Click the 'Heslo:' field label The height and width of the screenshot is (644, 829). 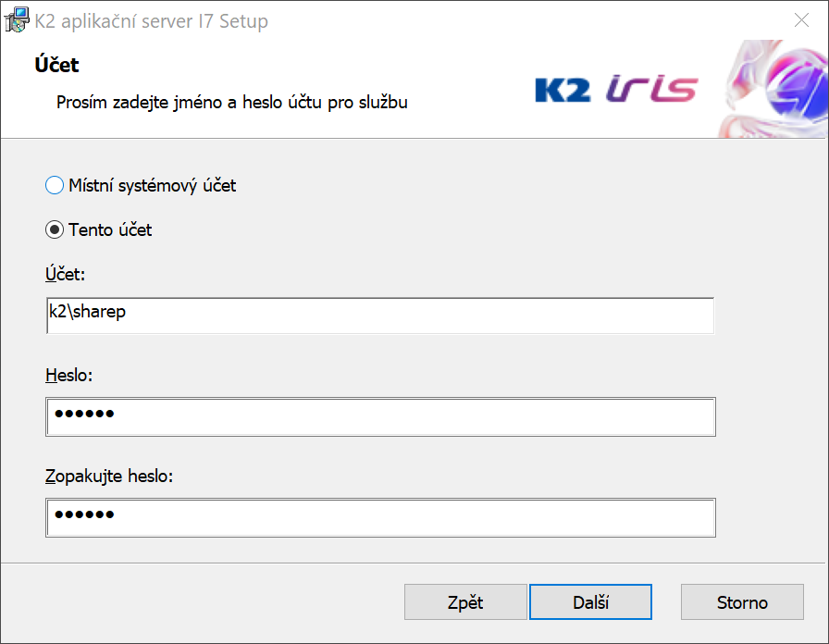pyautogui.click(x=69, y=376)
